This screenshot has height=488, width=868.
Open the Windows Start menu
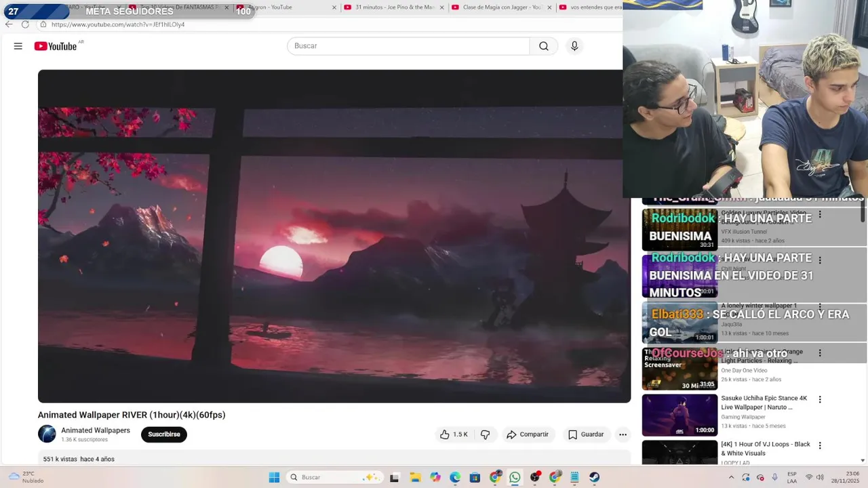pos(274,477)
